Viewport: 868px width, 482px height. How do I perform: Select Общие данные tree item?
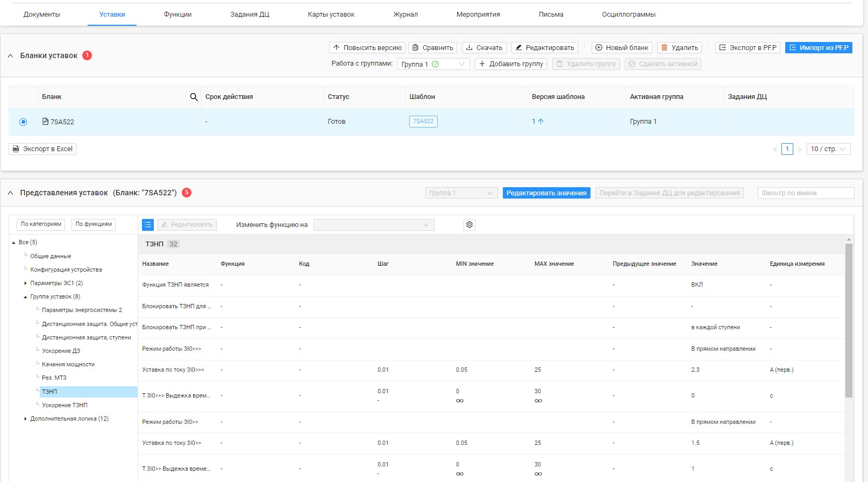51,257
